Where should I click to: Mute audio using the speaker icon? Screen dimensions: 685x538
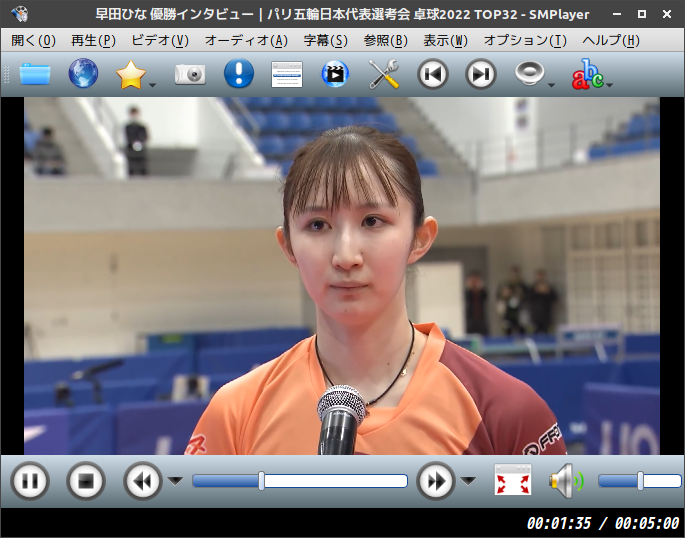pos(567,481)
